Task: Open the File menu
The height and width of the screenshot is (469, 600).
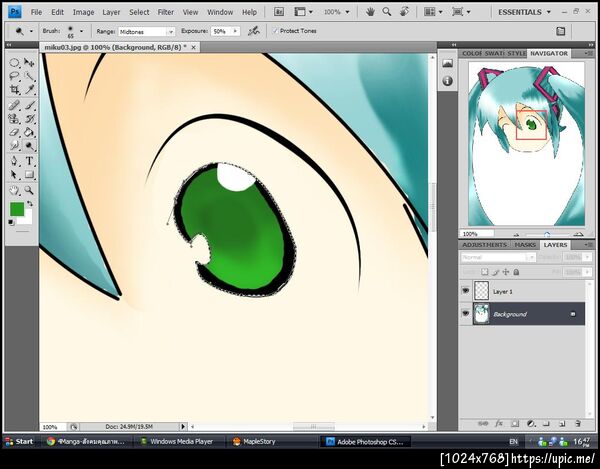Action: pyautogui.click(x=36, y=12)
